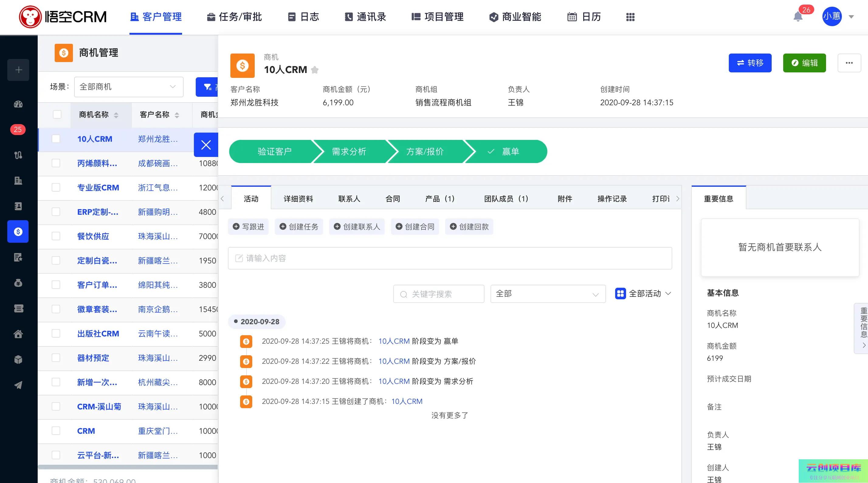Check the checkbox for the 10人CRM row

56,139
